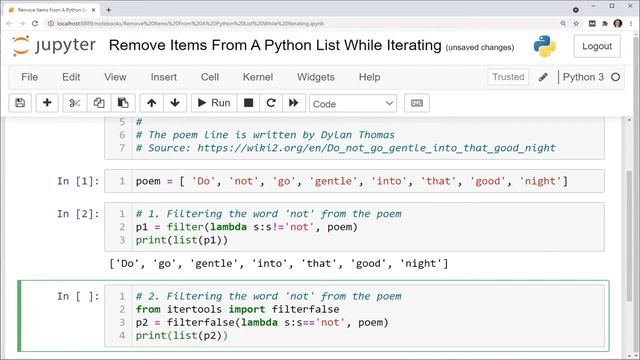Interrupt the kernel with stop square
Image resolution: width=640 pixels, height=360 pixels.
(249, 103)
